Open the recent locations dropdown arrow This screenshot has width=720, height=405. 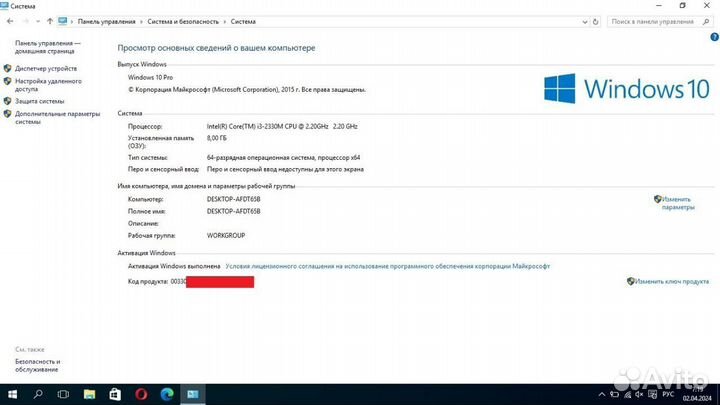[38, 22]
